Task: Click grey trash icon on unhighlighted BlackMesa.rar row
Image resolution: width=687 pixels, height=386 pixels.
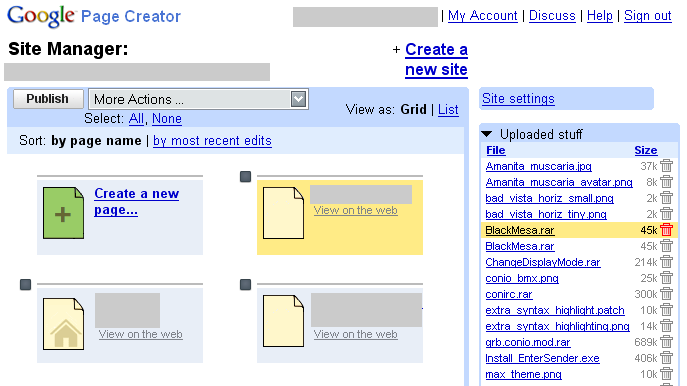Action: 666,246
